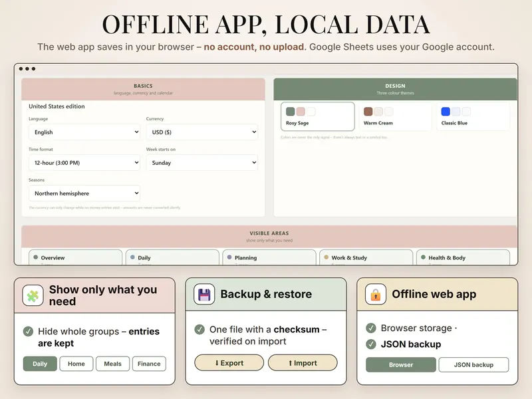Click the brown Warm Cream swatch
532x399 pixels.
[368, 111]
